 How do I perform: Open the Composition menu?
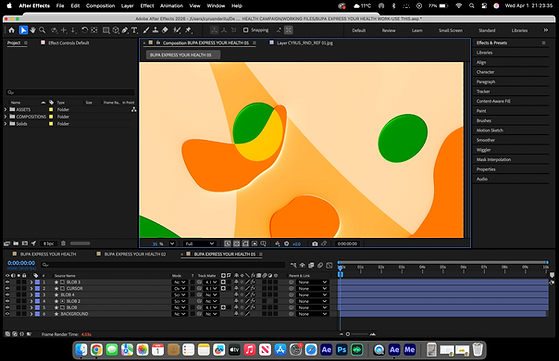(x=101, y=6)
